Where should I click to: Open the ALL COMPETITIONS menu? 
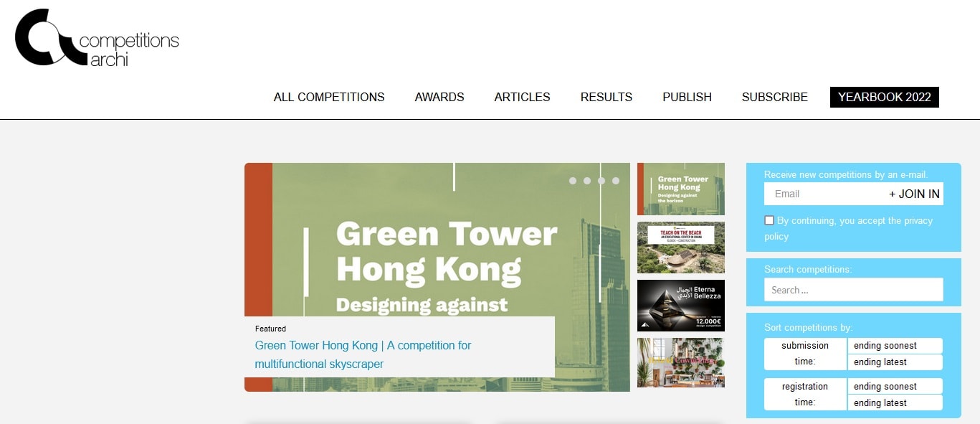tap(329, 97)
